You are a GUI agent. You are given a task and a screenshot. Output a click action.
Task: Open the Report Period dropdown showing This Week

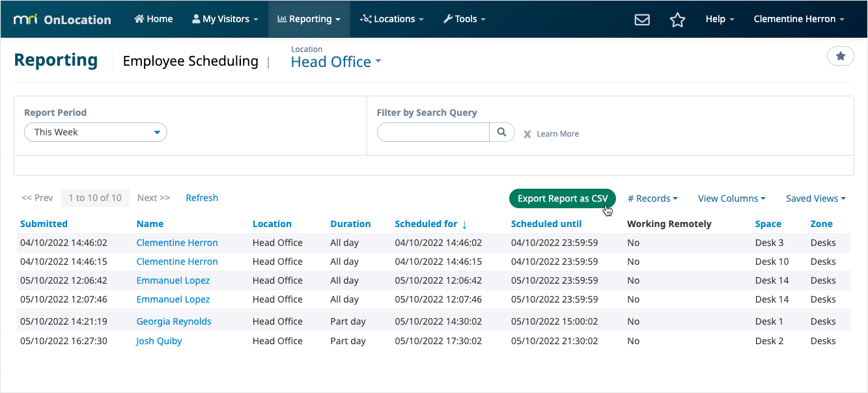tap(95, 131)
